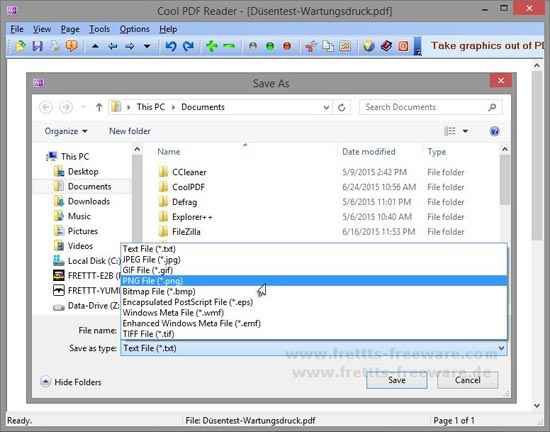Image resolution: width=550 pixels, height=432 pixels.
Task: Click the green plus zoom-in icon
Action: [x=212, y=46]
